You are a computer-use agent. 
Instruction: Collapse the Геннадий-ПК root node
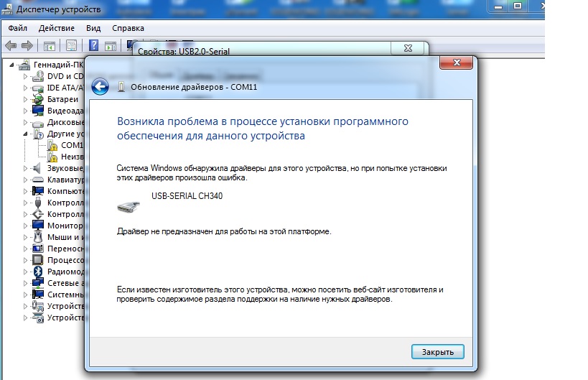[x=11, y=65]
